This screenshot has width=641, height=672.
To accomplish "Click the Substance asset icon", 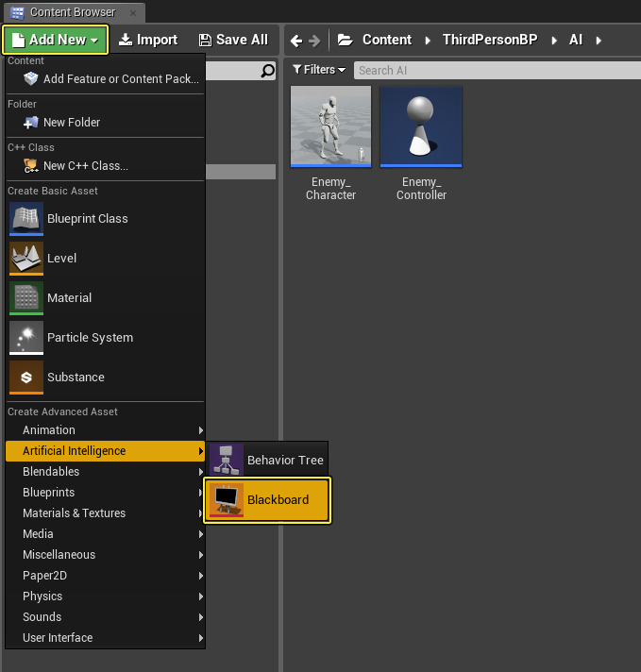I will point(25,378).
